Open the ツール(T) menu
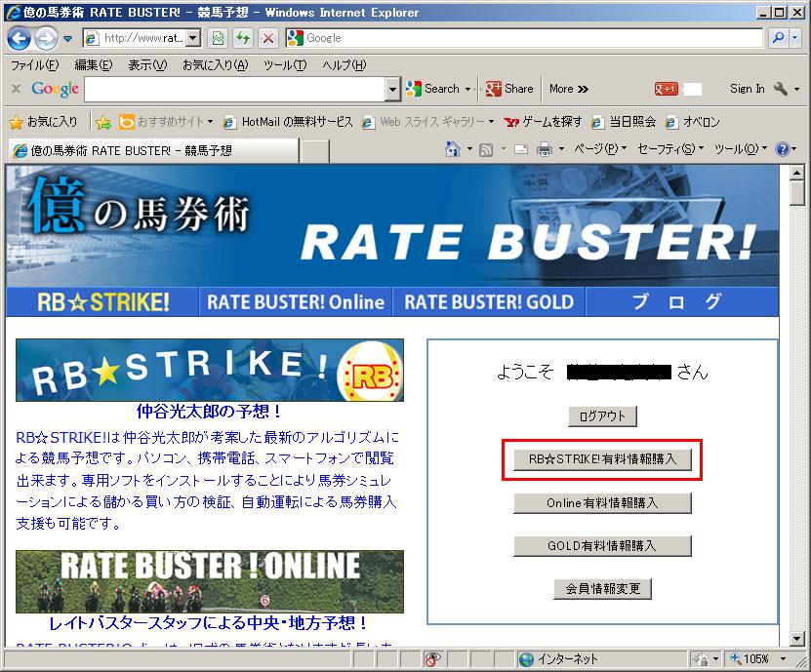Image resolution: width=811 pixels, height=672 pixels. (285, 64)
